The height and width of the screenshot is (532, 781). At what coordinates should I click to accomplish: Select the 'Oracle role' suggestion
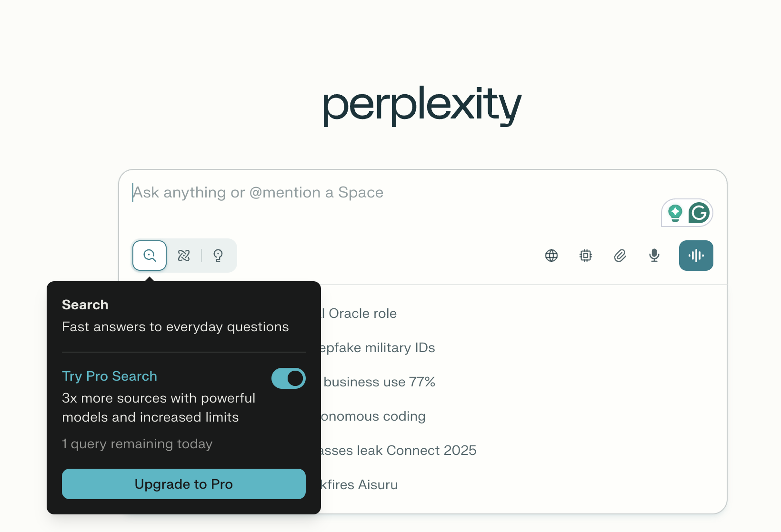(363, 314)
